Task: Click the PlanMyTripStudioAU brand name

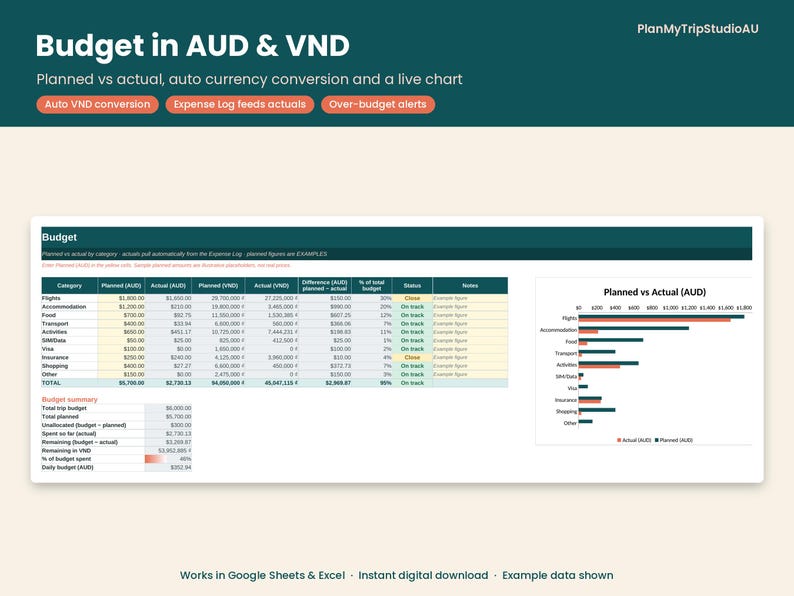Action: click(x=697, y=29)
